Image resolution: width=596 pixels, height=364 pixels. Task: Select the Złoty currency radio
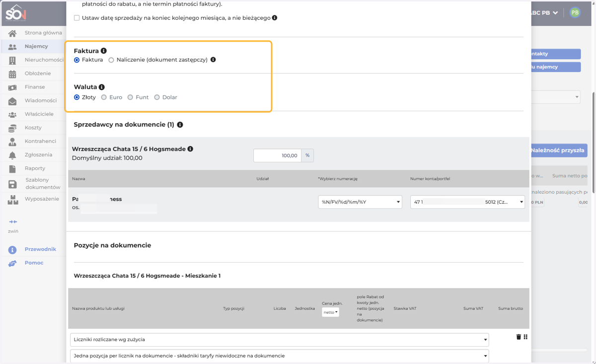tap(76, 97)
